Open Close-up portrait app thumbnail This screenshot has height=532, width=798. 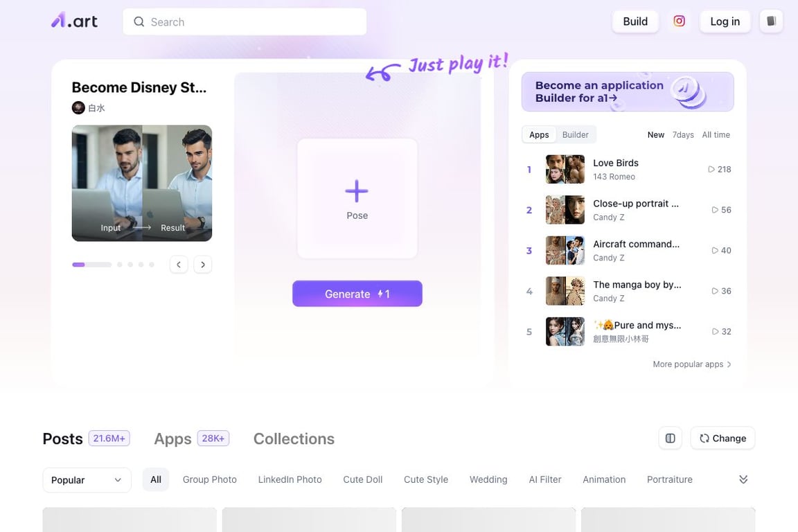565,210
